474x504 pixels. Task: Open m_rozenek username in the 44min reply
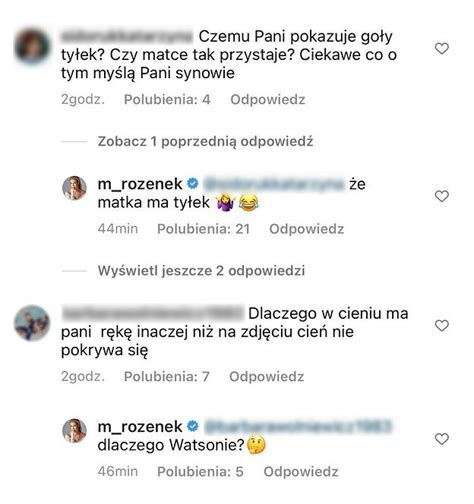[140, 184]
